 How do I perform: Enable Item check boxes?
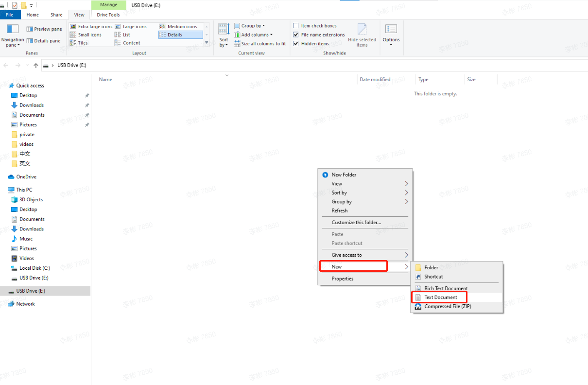click(x=295, y=25)
